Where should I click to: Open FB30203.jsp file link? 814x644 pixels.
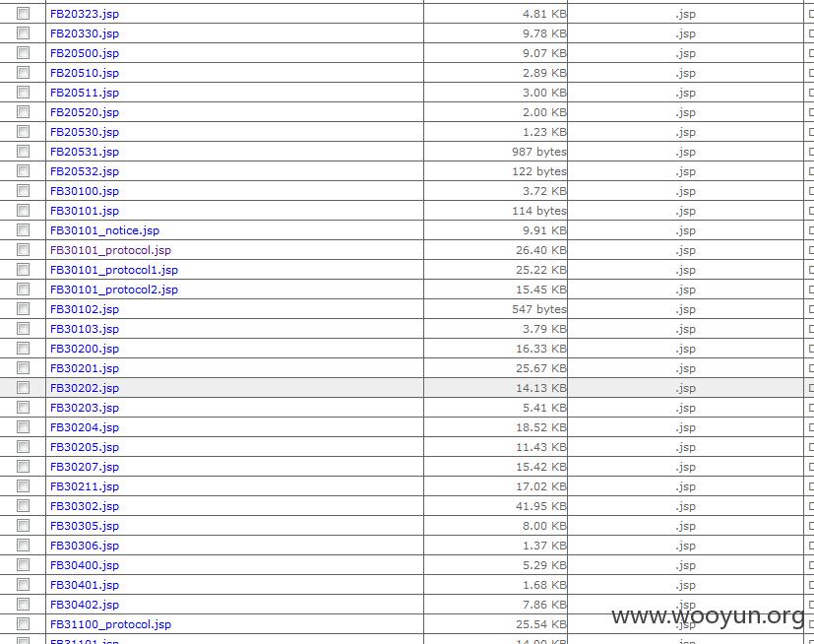[x=85, y=408]
